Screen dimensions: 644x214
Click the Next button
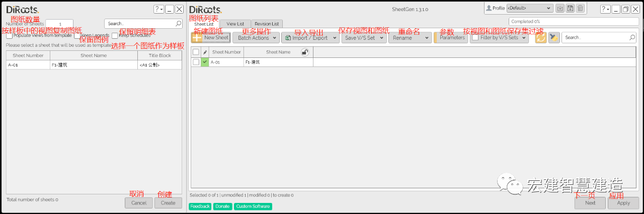click(x=590, y=202)
